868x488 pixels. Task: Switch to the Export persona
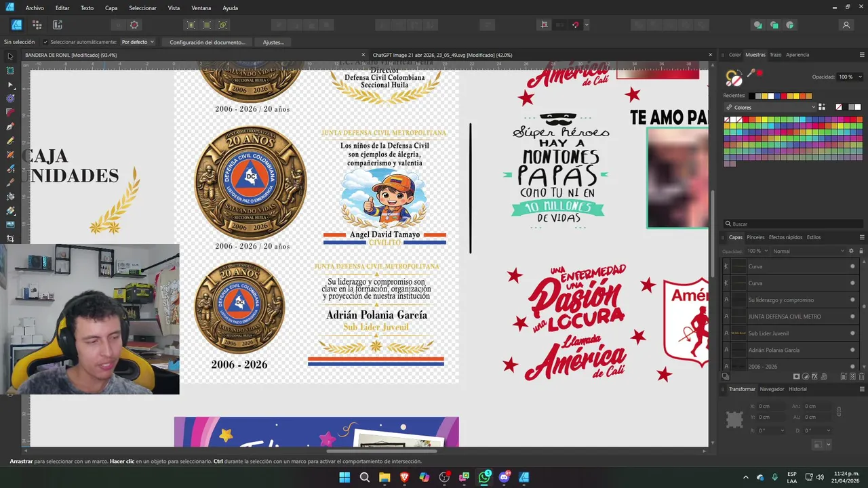(x=58, y=25)
